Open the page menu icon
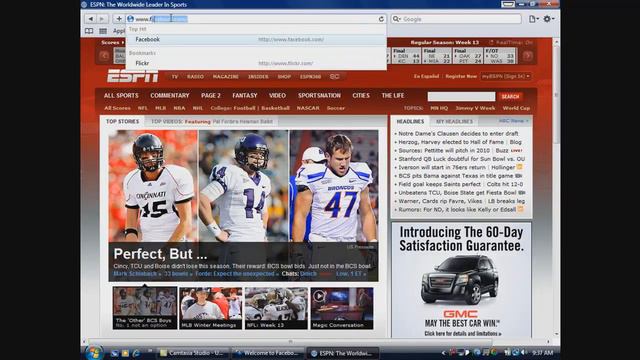The height and width of the screenshot is (360, 640). click(x=533, y=19)
